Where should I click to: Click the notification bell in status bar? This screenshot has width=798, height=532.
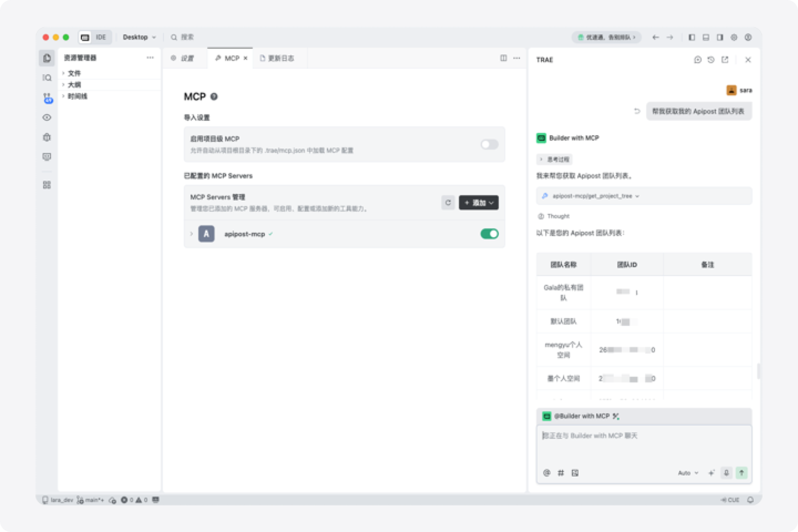point(750,500)
